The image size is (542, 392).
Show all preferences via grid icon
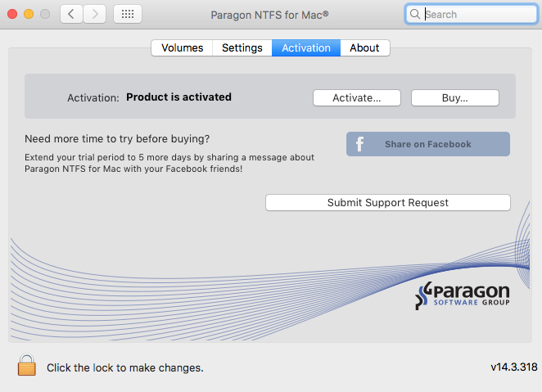pyautogui.click(x=128, y=14)
